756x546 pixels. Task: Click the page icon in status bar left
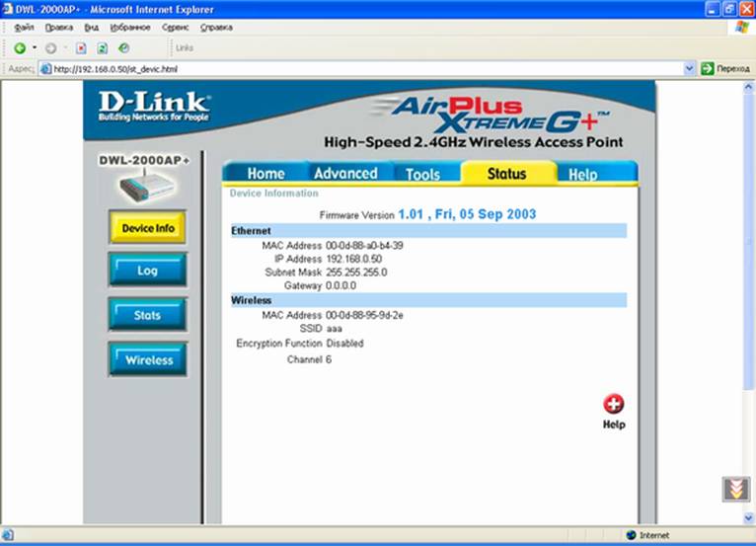(8, 535)
